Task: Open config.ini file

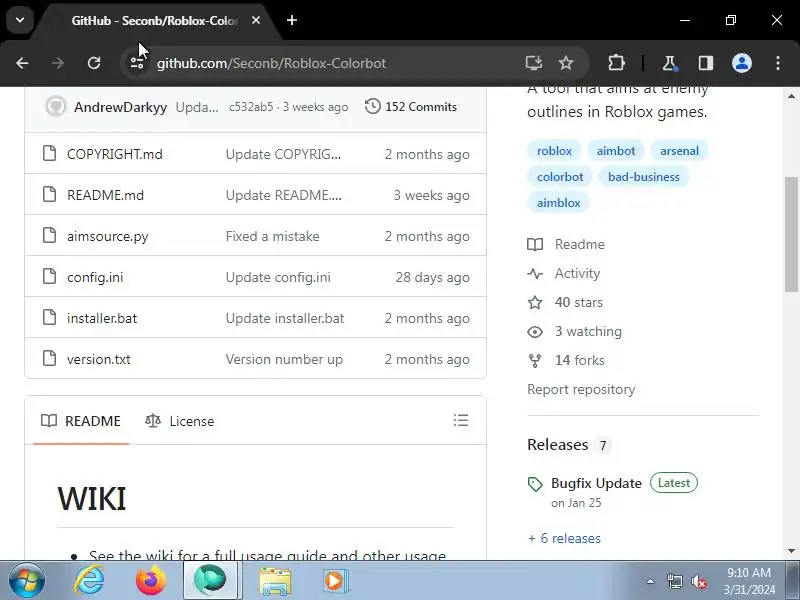Action: [x=95, y=278]
